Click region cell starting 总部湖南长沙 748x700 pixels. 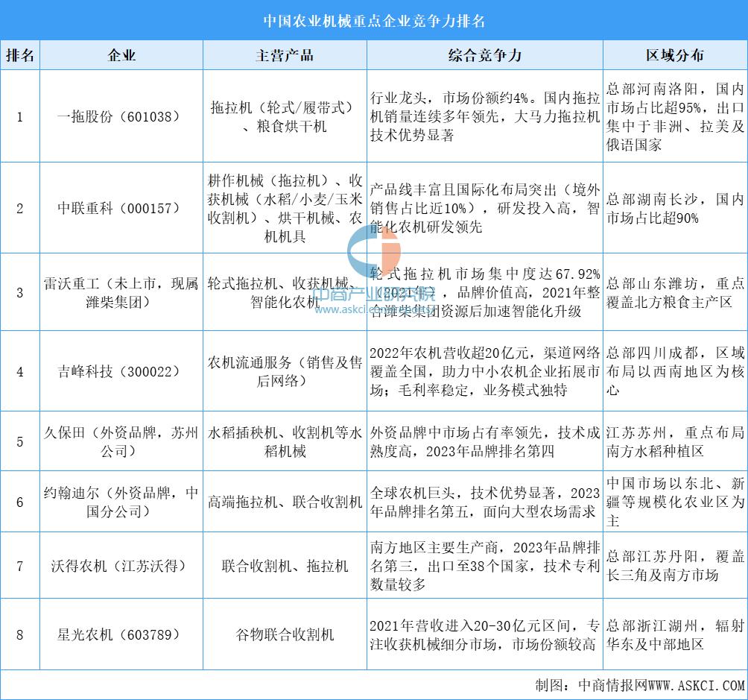coord(675,208)
